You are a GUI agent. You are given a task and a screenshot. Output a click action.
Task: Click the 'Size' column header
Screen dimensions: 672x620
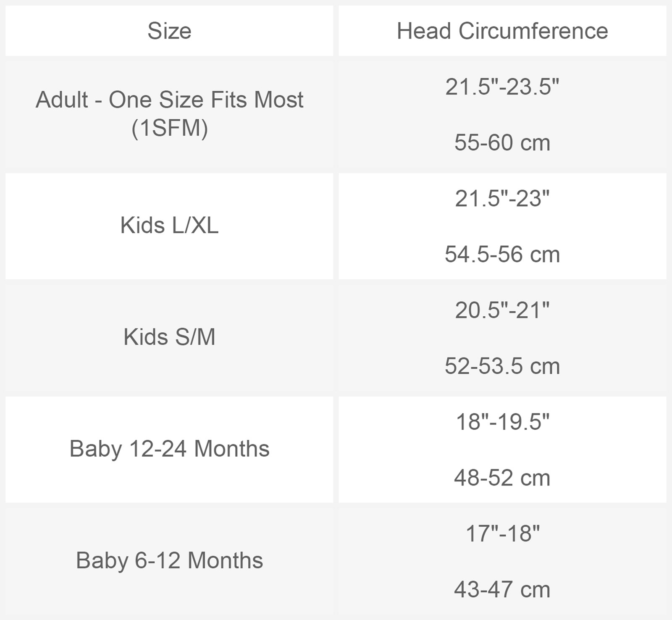tap(169, 31)
